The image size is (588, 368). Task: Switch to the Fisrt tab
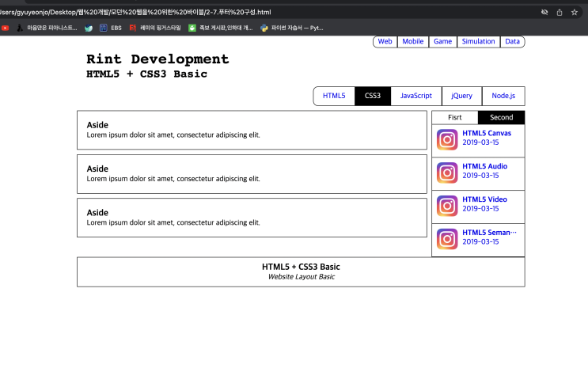[x=455, y=117]
